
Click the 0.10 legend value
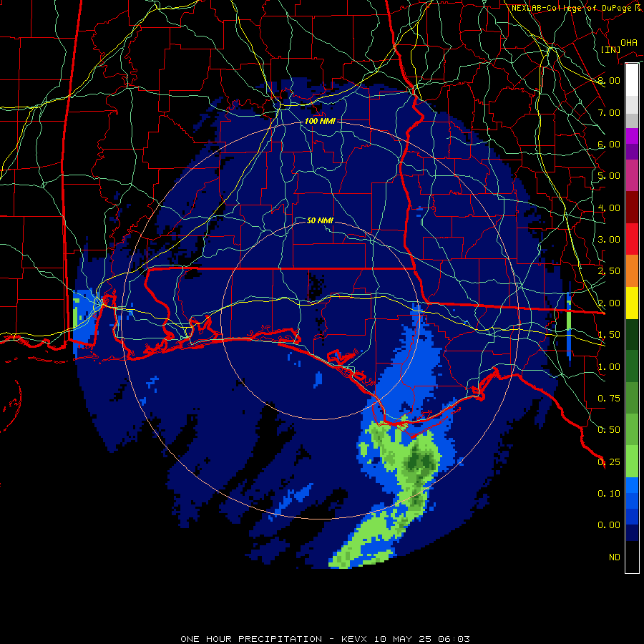(x=609, y=494)
